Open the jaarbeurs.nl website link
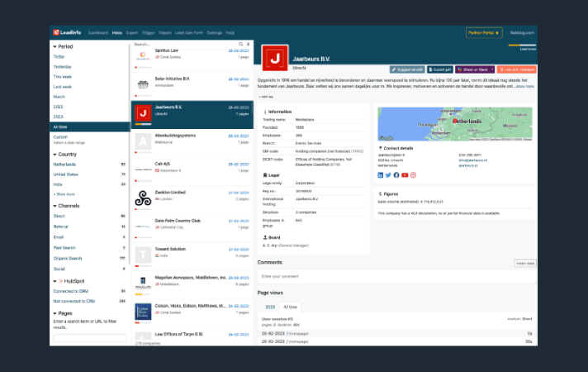Viewport: 588px width, 372px height. pyautogui.click(x=468, y=165)
